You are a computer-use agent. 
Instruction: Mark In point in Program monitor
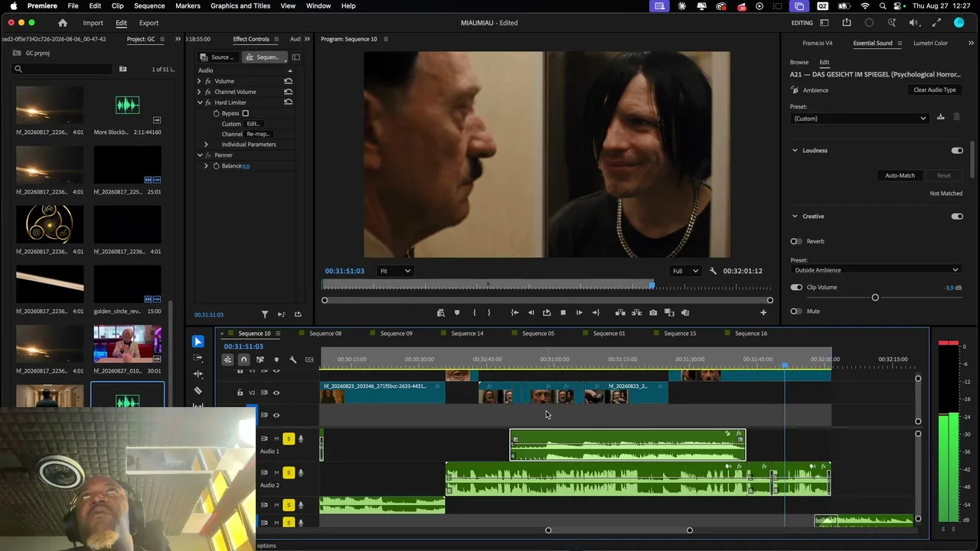pos(474,313)
